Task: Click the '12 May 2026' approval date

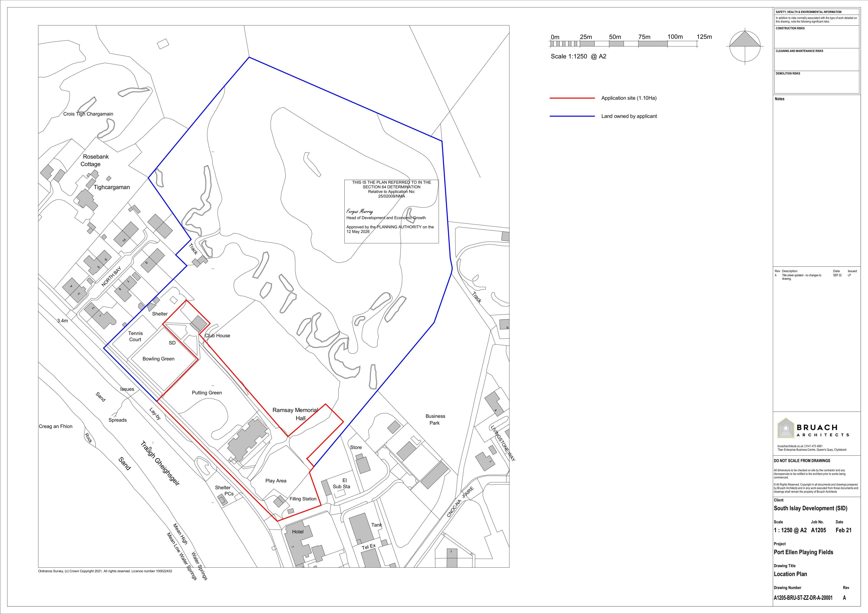Action: pos(358,231)
